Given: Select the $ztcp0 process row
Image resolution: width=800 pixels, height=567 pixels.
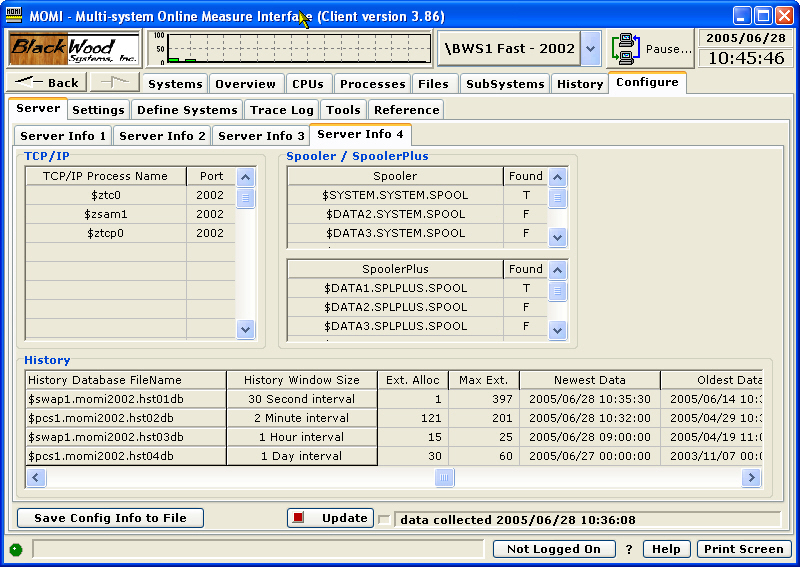Looking at the screenshot, I should (131, 233).
